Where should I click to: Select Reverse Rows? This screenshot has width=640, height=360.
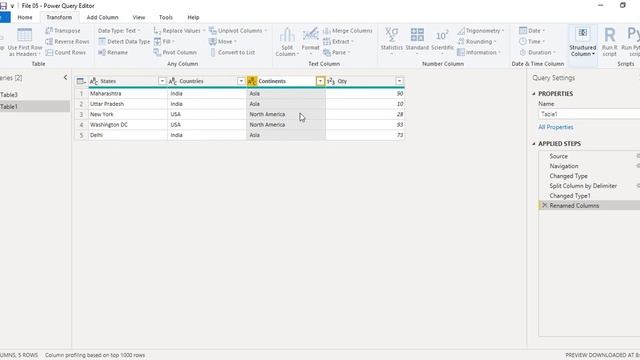point(67,42)
